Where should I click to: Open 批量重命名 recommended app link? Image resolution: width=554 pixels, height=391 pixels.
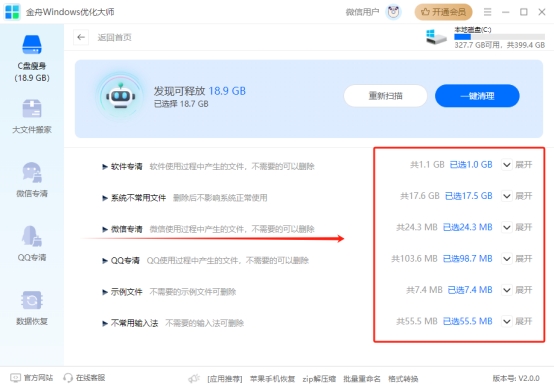[362, 379]
